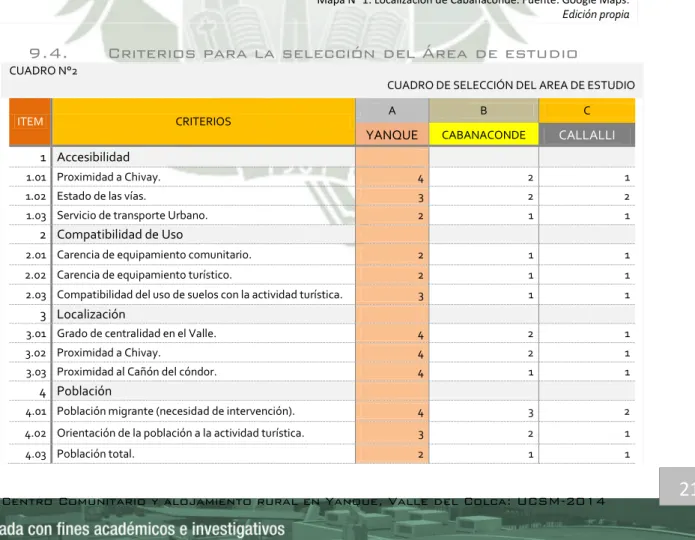Screen dimensions: 695x540
Task: Click the 9.4 Criterios section heading
Action: click(x=303, y=54)
